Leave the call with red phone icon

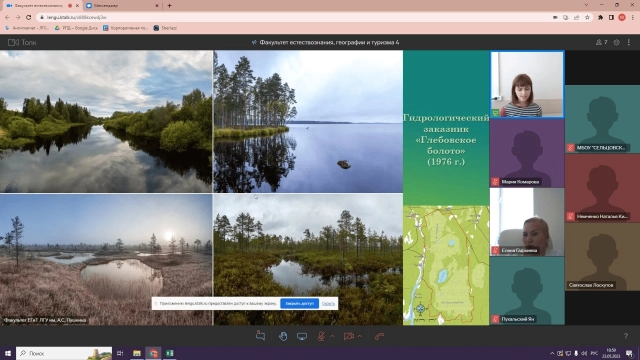[380, 336]
